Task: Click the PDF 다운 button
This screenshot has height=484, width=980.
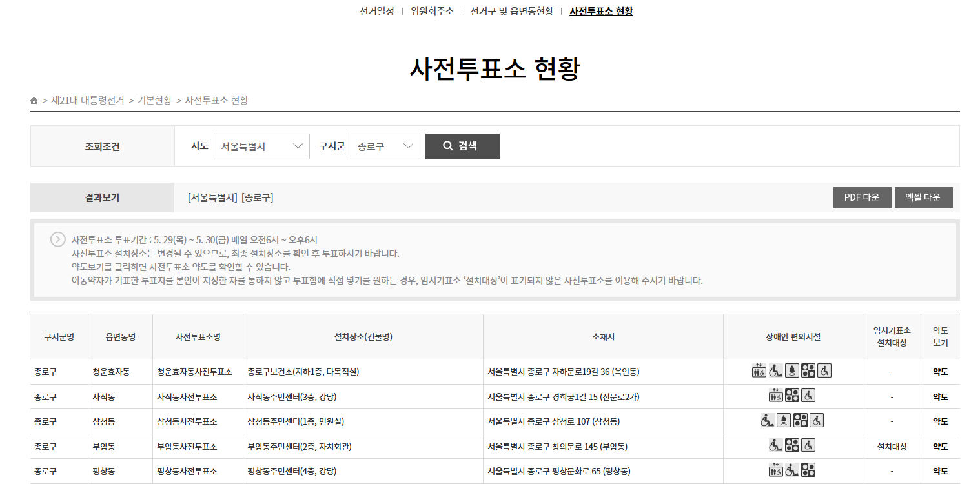Action: [862, 197]
